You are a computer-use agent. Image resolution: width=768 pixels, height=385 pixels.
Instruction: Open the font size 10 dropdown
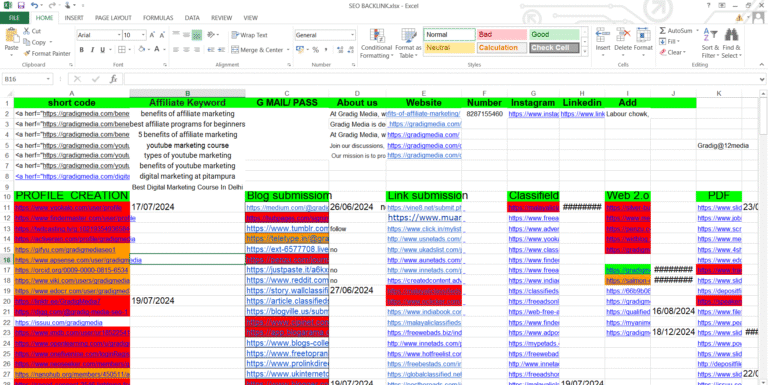143,35
